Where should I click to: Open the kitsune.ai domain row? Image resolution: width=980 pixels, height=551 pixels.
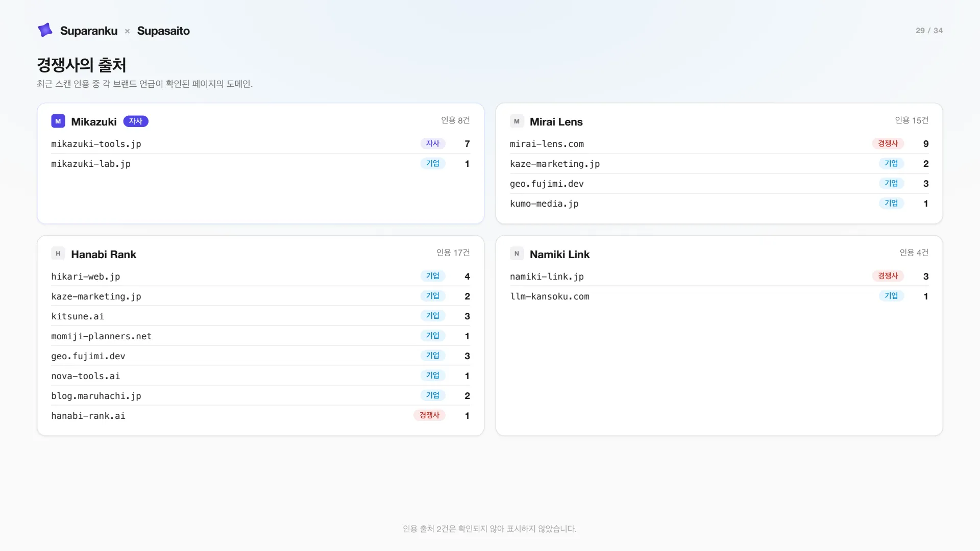pos(260,316)
